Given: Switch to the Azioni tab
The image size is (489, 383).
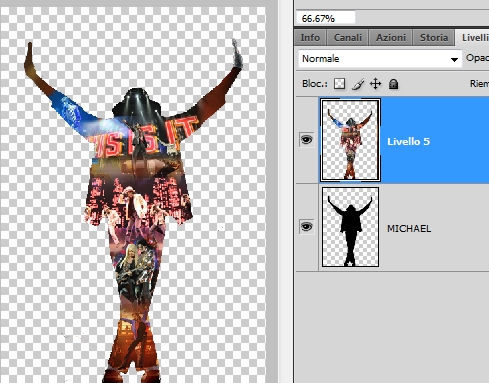Looking at the screenshot, I should tap(391, 37).
